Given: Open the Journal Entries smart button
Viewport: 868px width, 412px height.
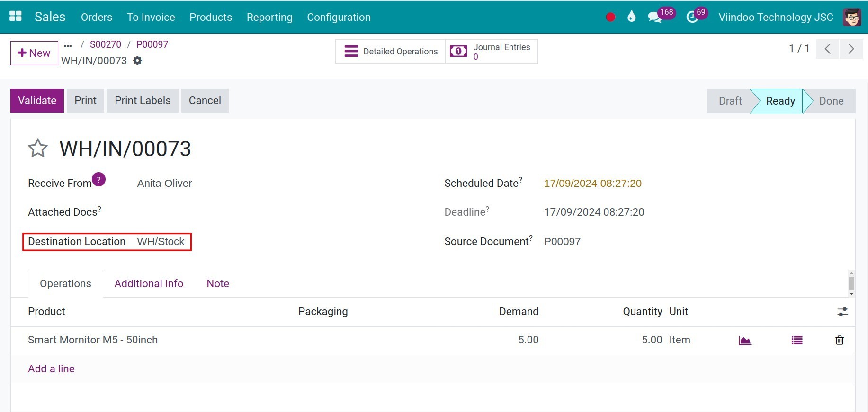Looking at the screenshot, I should pyautogui.click(x=492, y=52).
